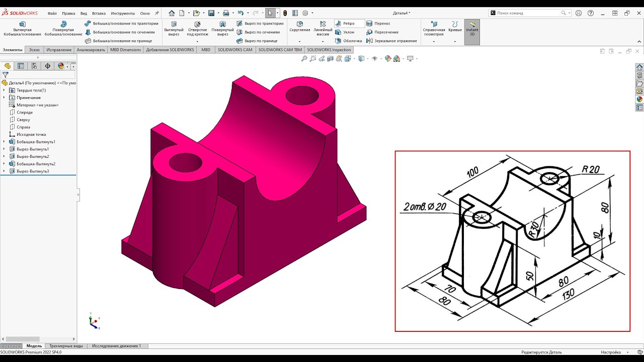Open the Кривые dropdown arrow
This screenshot has width=644, height=362.
coord(455,41)
